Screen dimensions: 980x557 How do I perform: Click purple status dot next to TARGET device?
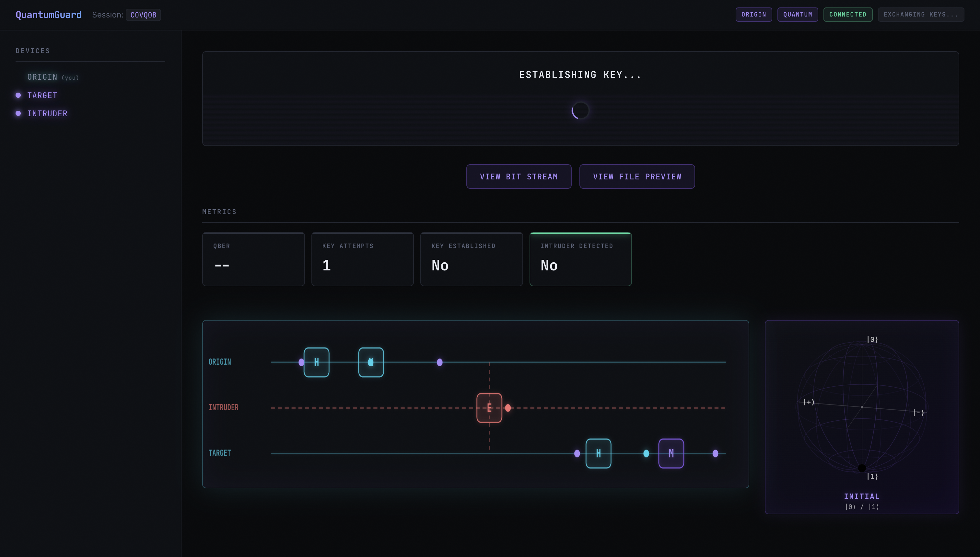click(x=18, y=95)
